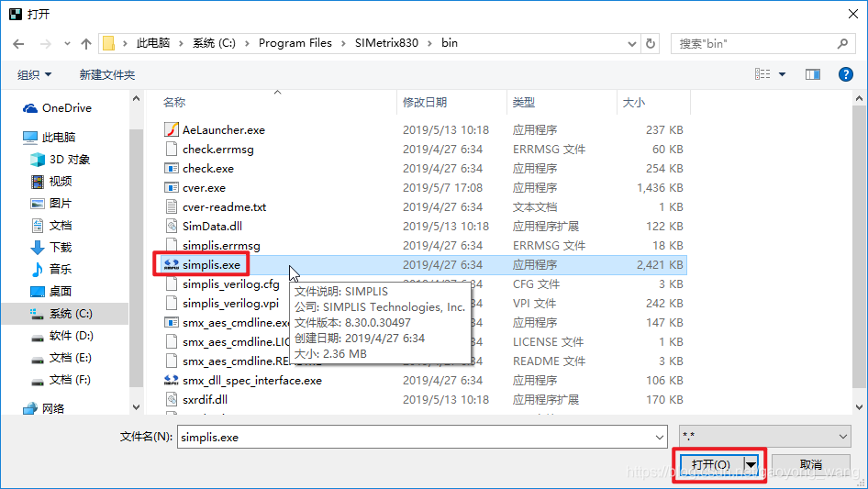Sort by 名称 column header
Viewport: 868px width, 489px height.
(174, 103)
